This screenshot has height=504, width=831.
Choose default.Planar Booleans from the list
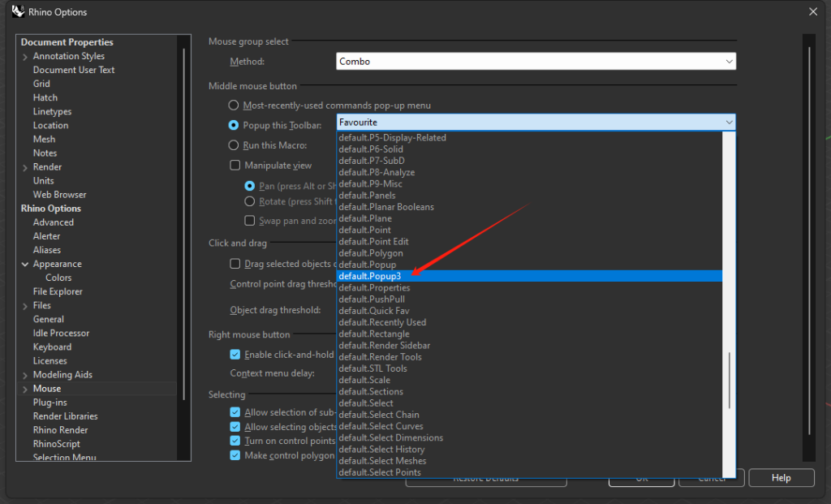pyautogui.click(x=529, y=207)
